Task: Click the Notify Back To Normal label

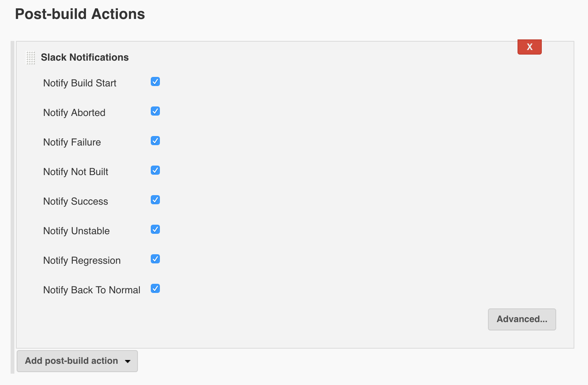Action: [92, 290]
